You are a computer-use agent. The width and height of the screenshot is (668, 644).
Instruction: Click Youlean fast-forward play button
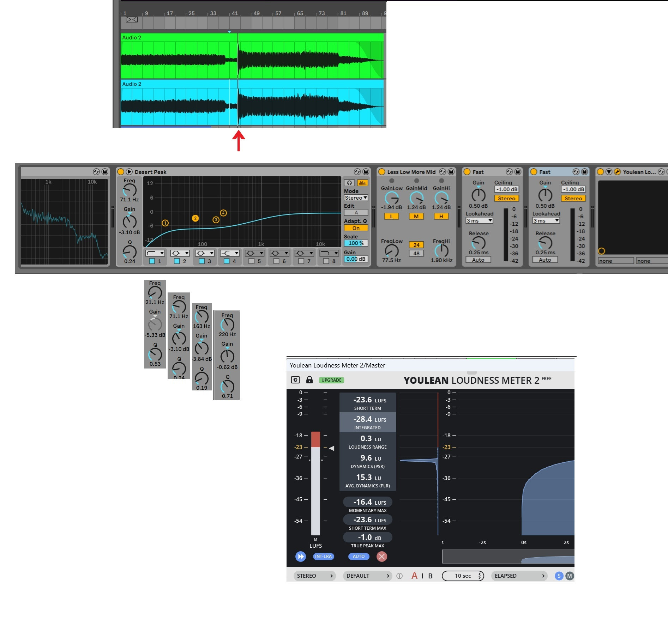(x=301, y=557)
